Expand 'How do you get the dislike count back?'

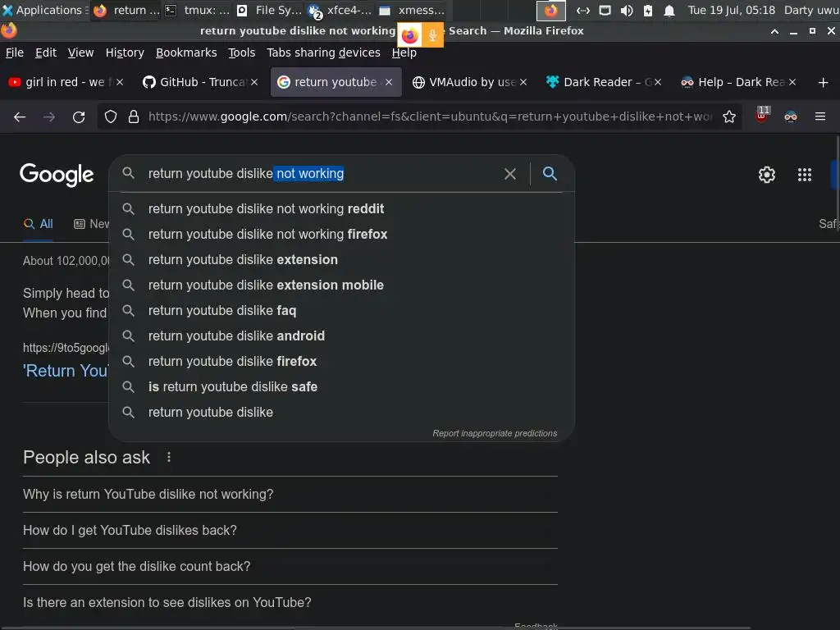(290, 566)
